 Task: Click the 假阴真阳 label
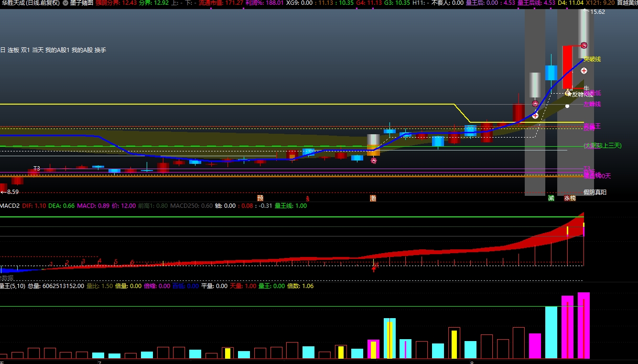pos(595,193)
